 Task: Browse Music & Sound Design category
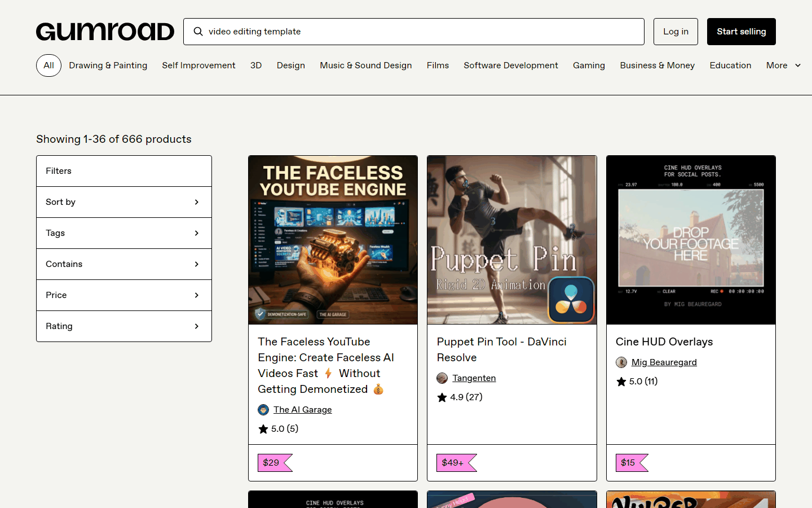[x=366, y=65]
